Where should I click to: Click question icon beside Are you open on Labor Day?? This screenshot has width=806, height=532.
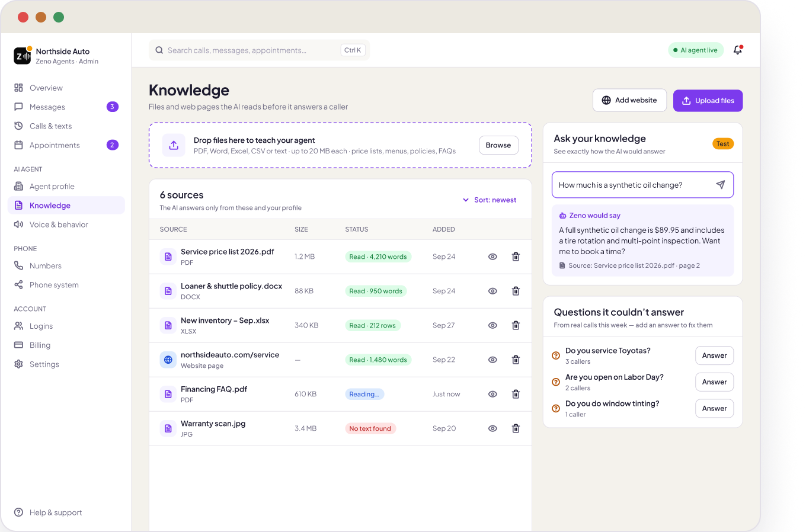point(556,382)
